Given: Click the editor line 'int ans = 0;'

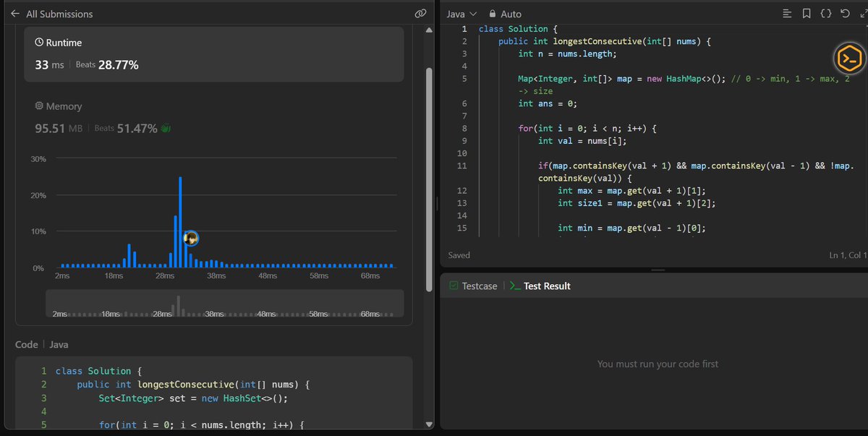Looking at the screenshot, I should pyautogui.click(x=548, y=103).
